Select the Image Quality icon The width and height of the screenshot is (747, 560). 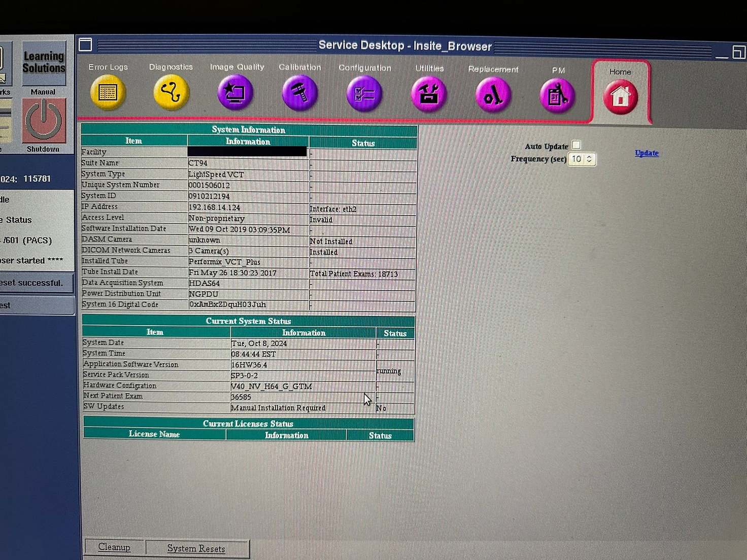pyautogui.click(x=235, y=93)
